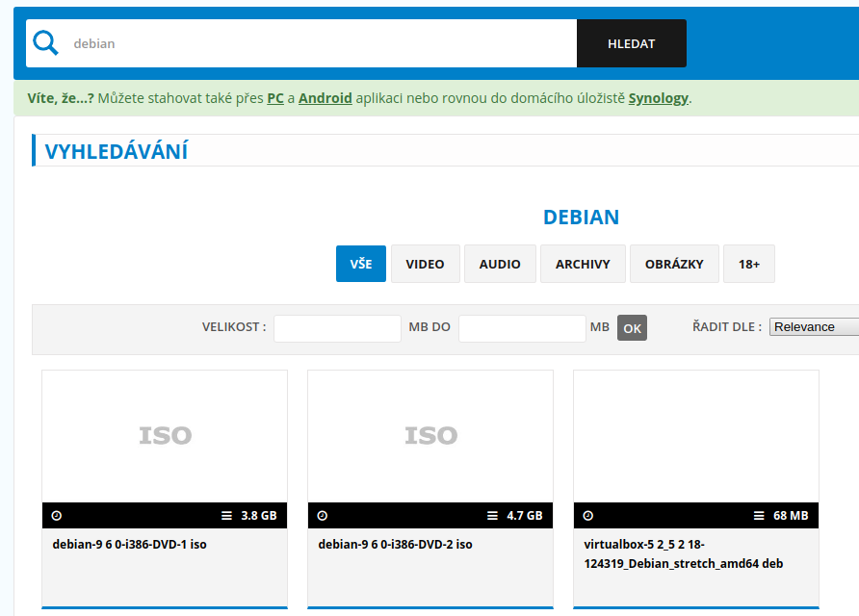Click the blank thumbnail of virtualbox deb file
This screenshot has width=859, height=616.
pos(695,436)
